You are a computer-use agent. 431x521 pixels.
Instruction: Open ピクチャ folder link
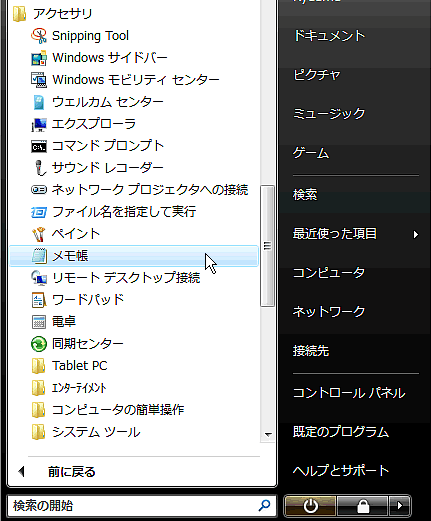(x=316, y=75)
